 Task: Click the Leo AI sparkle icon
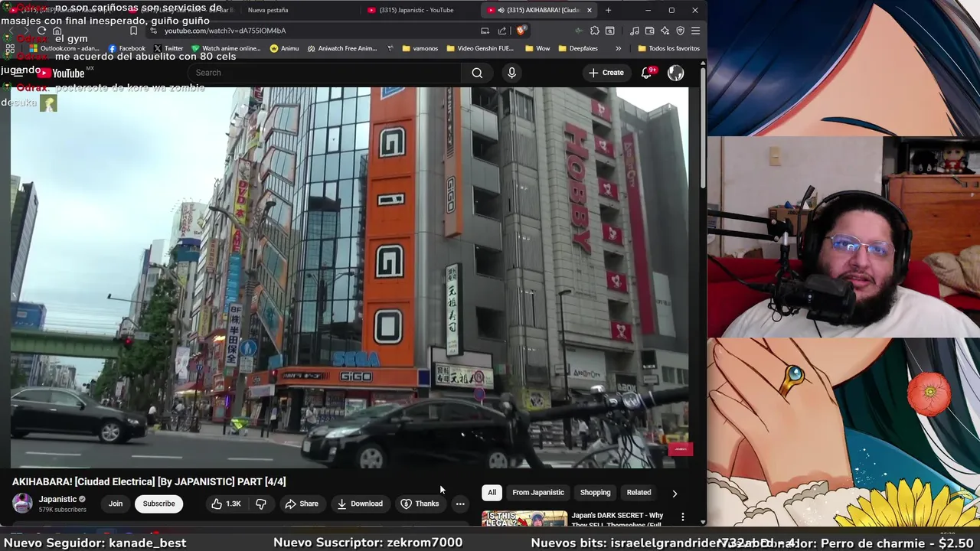click(x=665, y=31)
